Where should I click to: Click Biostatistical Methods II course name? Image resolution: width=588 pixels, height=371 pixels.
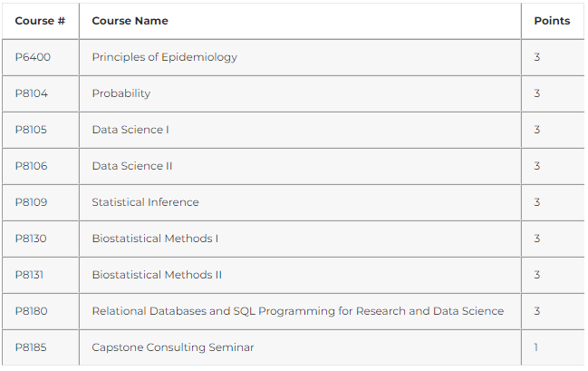tap(157, 275)
